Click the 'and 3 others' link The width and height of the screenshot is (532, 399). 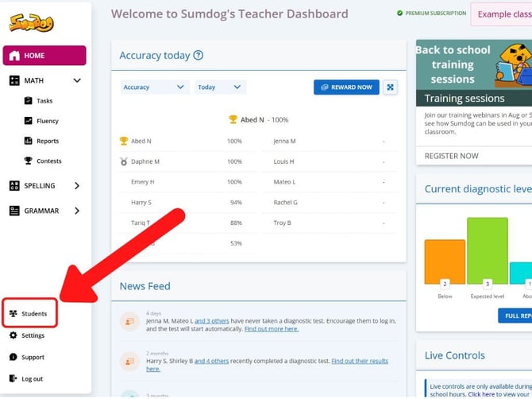click(x=212, y=321)
